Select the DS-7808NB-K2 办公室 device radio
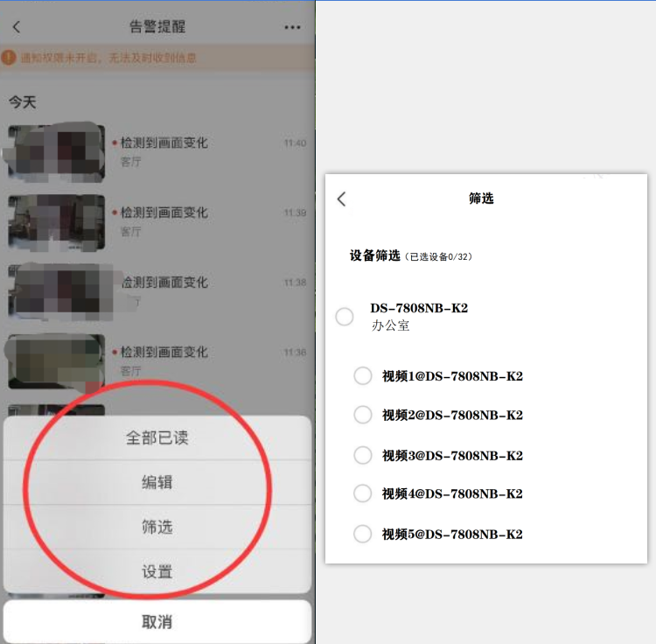Viewport: 656px width, 644px height. coord(345,317)
